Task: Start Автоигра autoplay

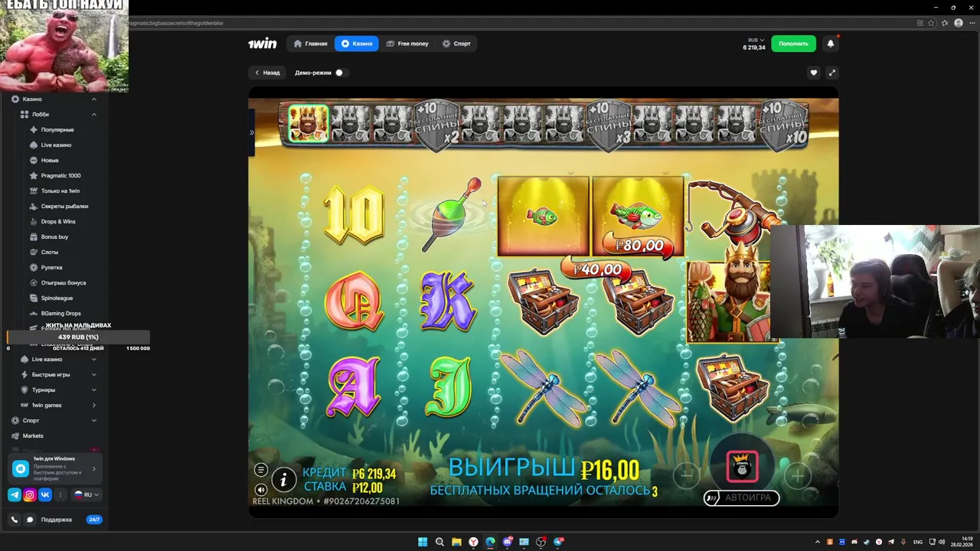Action: pos(741,497)
